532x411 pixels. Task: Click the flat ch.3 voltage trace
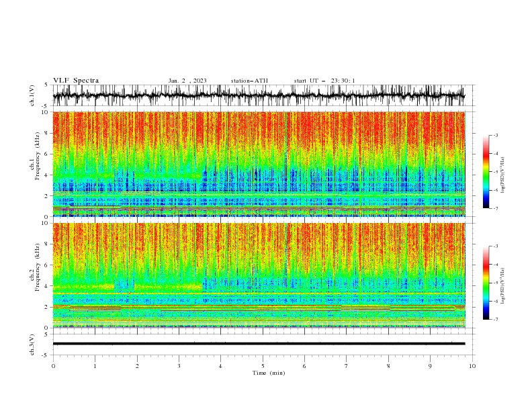tap(259, 344)
